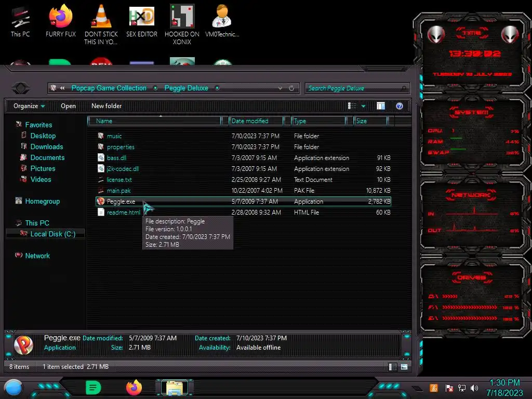Open Explorer help question mark
The image size is (532, 399).
tap(400, 106)
